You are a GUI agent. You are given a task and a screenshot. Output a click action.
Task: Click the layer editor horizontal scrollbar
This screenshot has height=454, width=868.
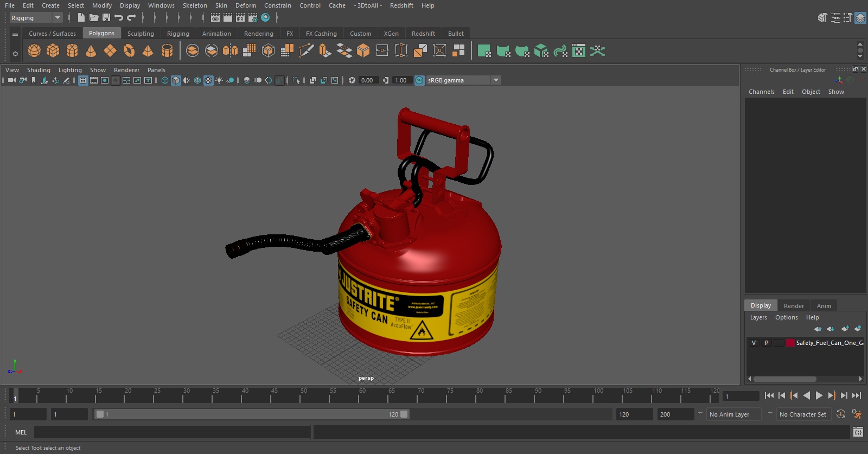click(785, 379)
